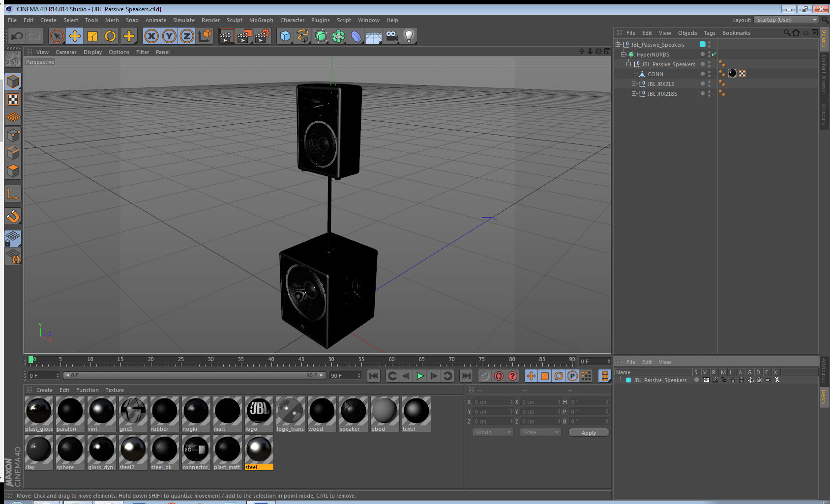This screenshot has width=830, height=504.
Task: Add a camera object icon
Action: click(391, 36)
